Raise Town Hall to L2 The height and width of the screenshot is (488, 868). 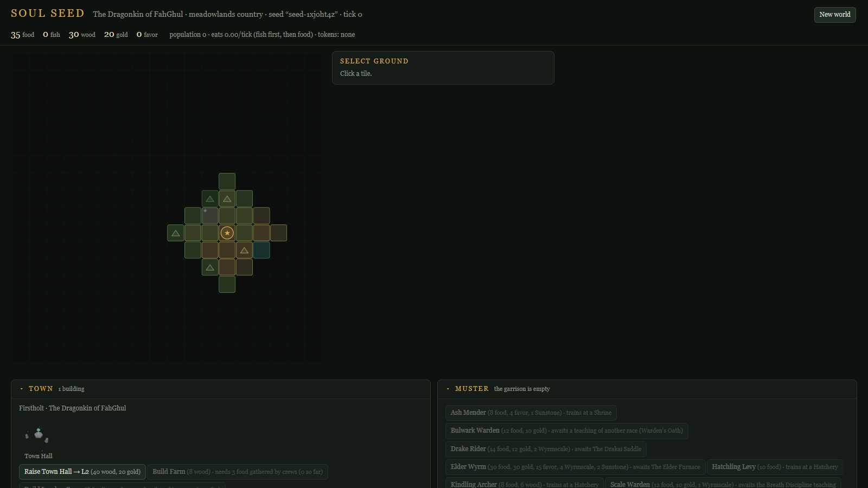point(82,472)
